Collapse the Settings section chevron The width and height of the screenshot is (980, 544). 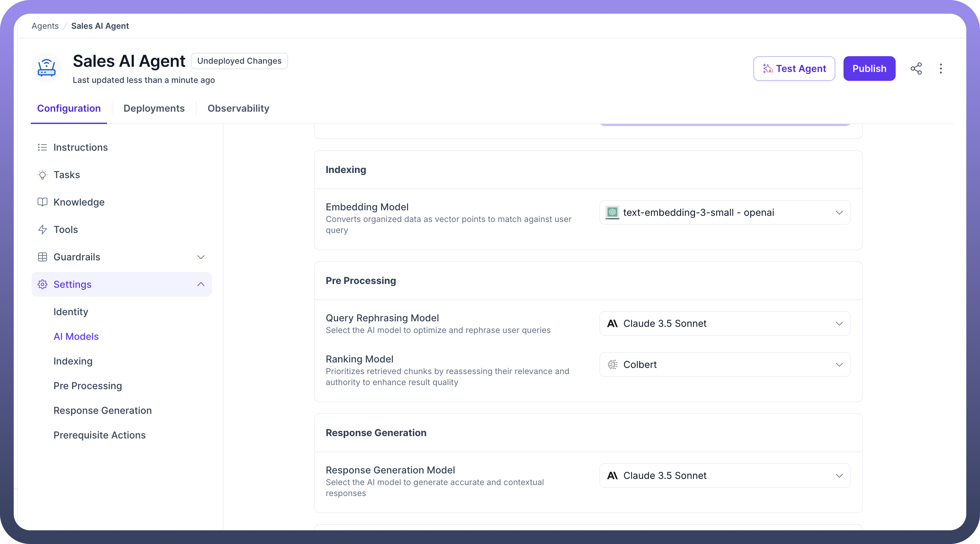click(x=201, y=284)
